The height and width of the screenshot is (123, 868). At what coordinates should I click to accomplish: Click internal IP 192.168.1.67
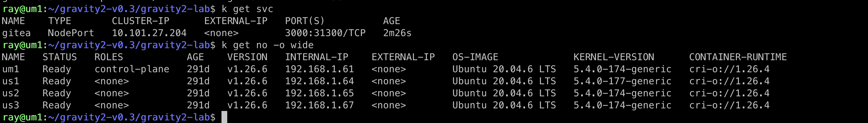pyautogui.click(x=319, y=105)
